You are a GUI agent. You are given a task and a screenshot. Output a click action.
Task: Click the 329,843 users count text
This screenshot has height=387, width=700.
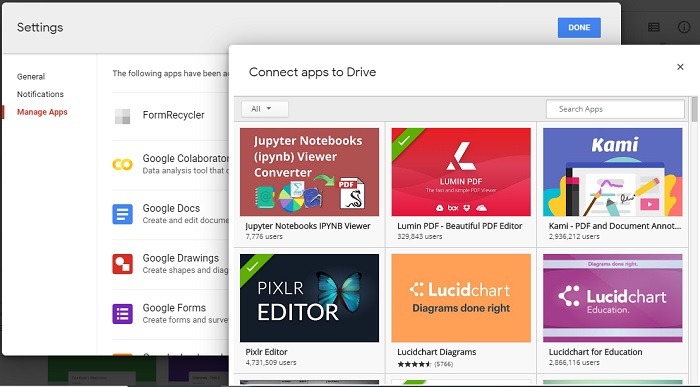pyautogui.click(x=420, y=237)
